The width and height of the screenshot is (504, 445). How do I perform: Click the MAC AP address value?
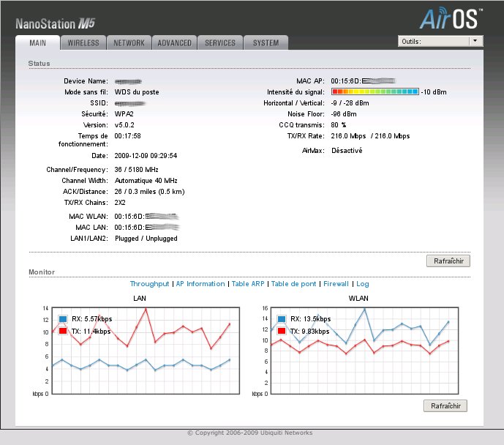tap(364, 81)
